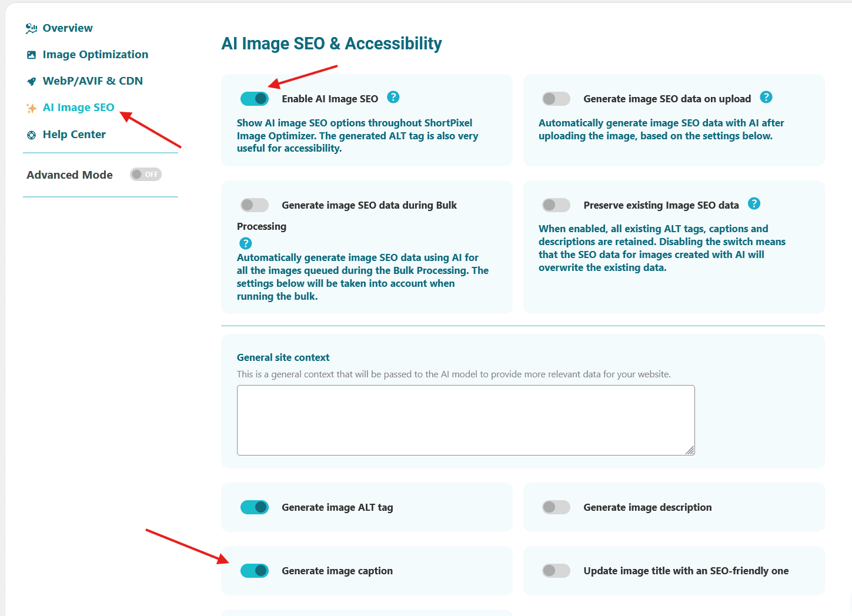Enable the Generate image description toggle
The width and height of the screenshot is (852, 616).
pos(556,507)
